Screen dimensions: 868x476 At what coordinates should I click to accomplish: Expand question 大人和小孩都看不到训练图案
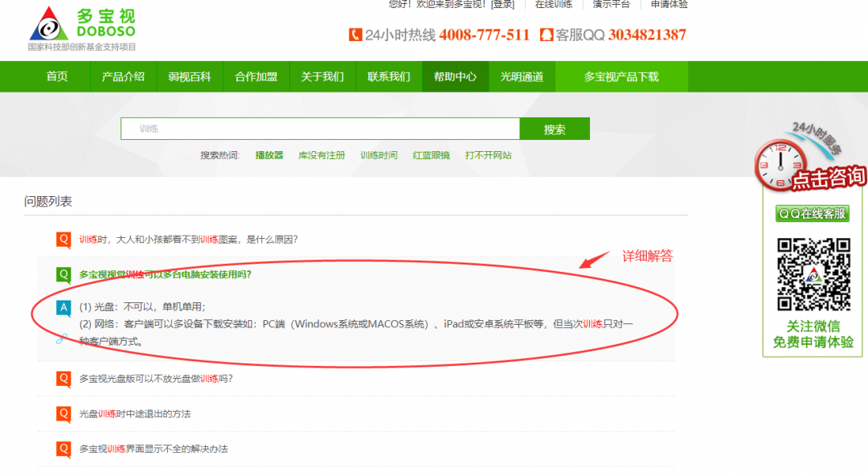point(188,240)
